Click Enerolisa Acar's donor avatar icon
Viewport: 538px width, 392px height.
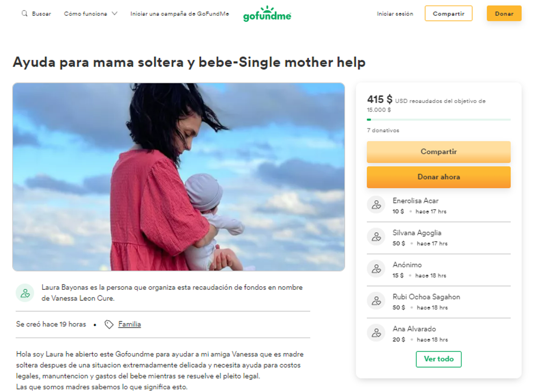pyautogui.click(x=376, y=205)
